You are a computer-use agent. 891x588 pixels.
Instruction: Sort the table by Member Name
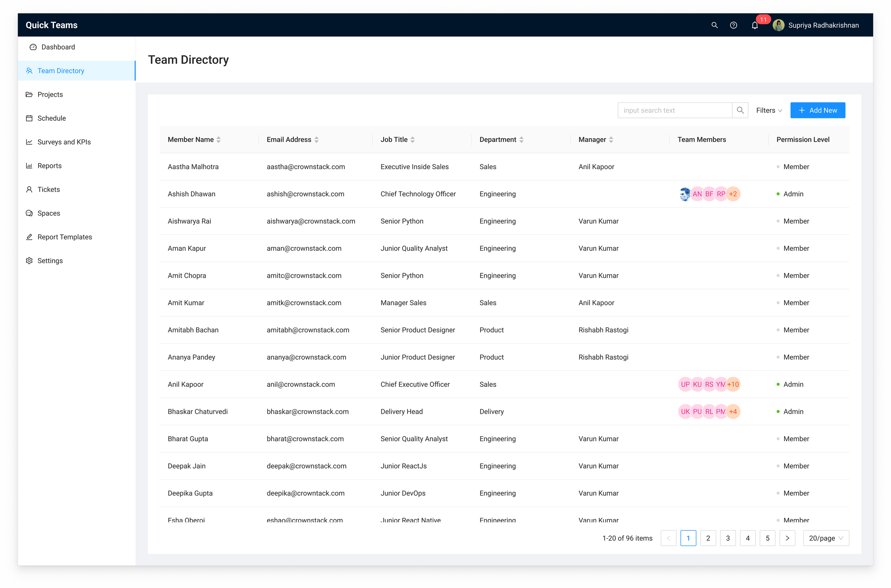pos(218,140)
